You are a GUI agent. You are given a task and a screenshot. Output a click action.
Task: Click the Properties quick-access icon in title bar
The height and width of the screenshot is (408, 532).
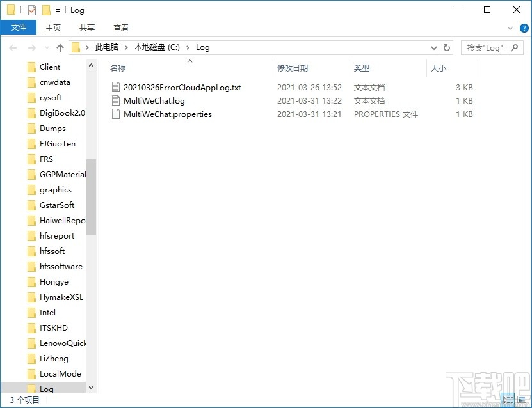32,10
